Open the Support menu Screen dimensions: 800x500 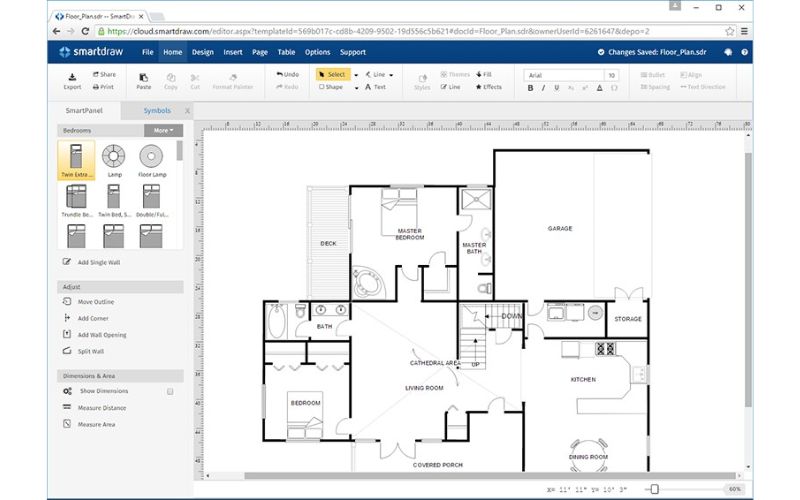(x=353, y=52)
